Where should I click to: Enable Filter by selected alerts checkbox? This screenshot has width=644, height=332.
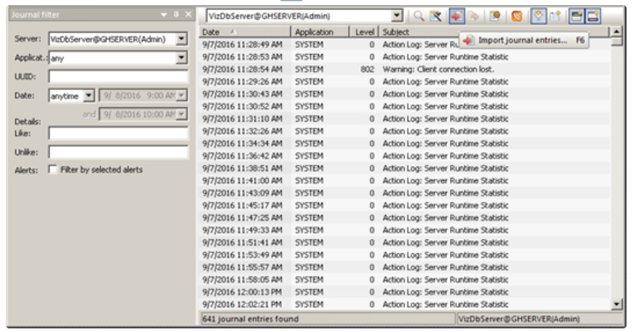53,169
